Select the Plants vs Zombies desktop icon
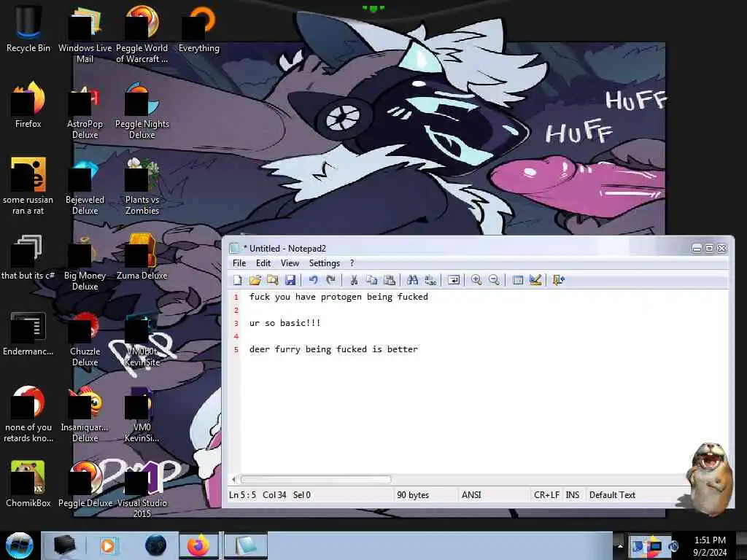Image resolution: width=747 pixels, height=560 pixels. coord(142,186)
